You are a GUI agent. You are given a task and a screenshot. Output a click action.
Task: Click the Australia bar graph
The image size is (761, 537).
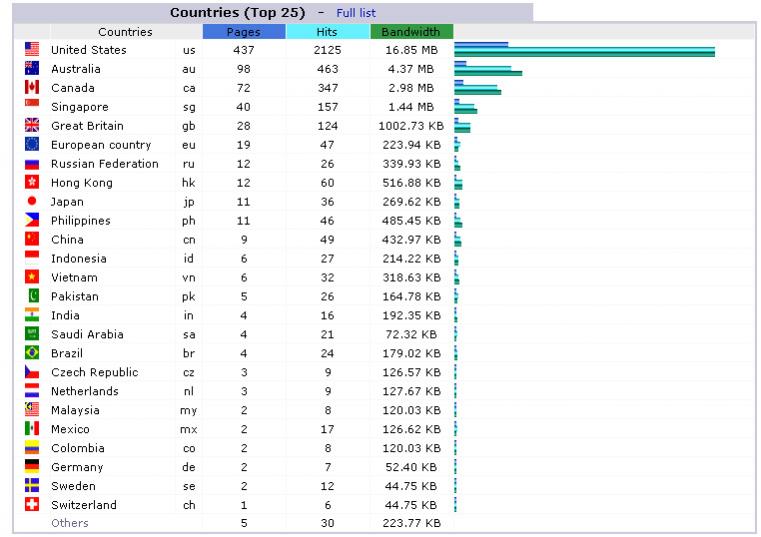click(488, 68)
